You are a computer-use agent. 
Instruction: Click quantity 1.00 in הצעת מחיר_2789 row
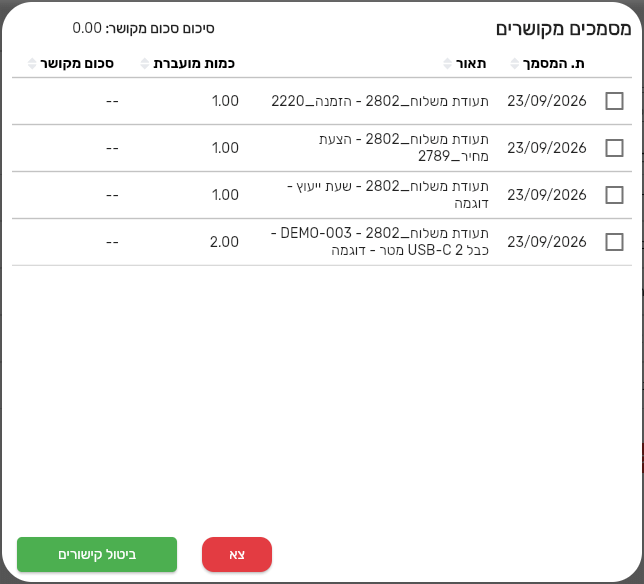225,148
